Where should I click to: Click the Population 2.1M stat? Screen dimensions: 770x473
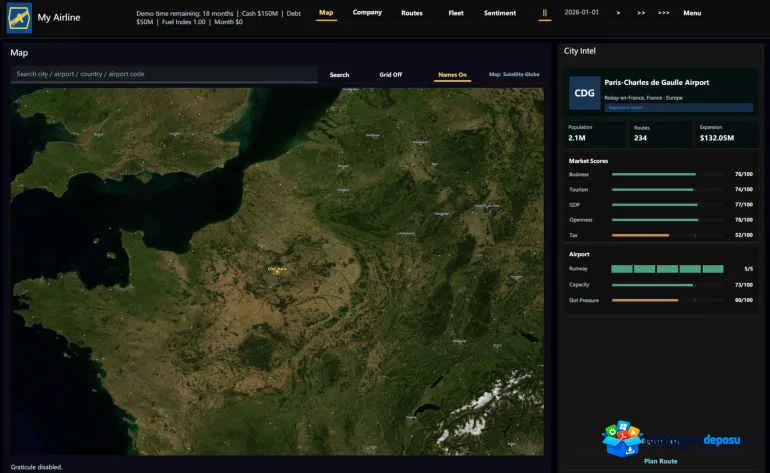[595, 133]
